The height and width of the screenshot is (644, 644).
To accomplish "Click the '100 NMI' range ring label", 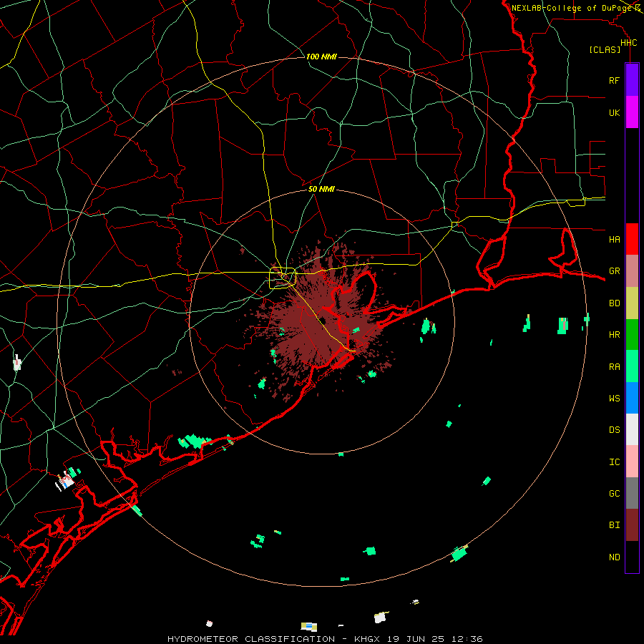I will 321,57.
